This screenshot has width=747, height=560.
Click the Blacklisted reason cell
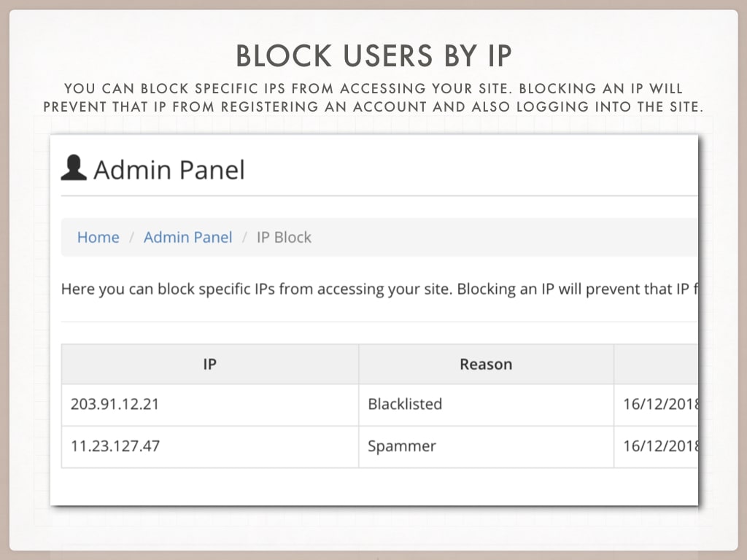486,404
